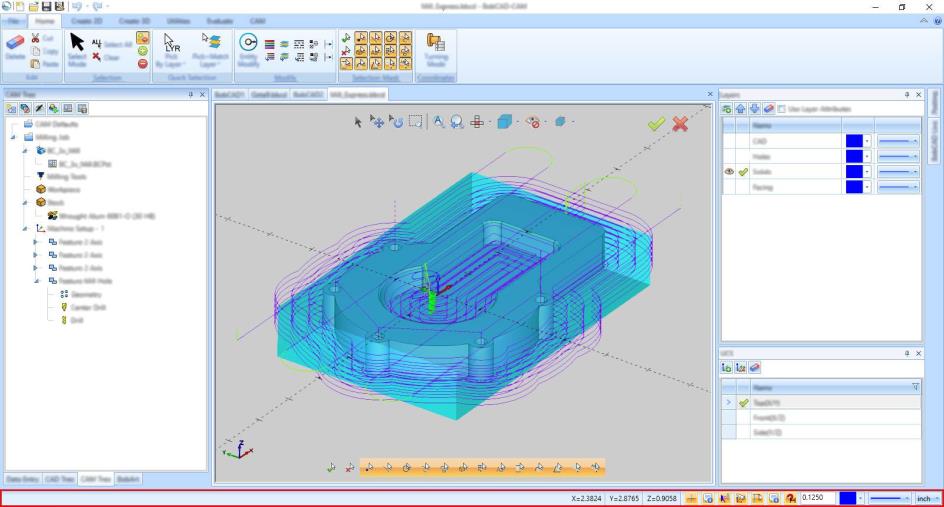The height and width of the screenshot is (507, 944).
Task: Click the Pick By Layer tool
Action: click(169, 42)
